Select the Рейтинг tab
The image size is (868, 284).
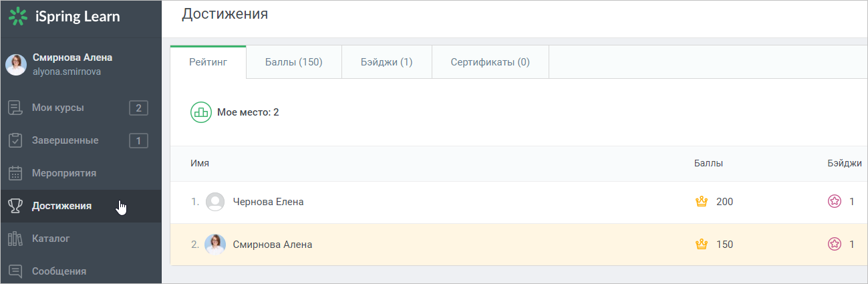click(x=208, y=62)
